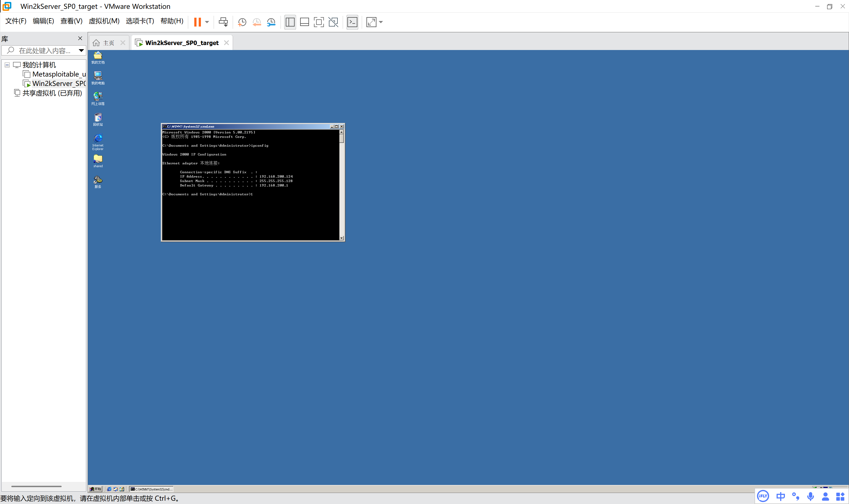Viewport: 849px width, 504px height.
Task: Take a snapshot of this VM
Action: (242, 22)
